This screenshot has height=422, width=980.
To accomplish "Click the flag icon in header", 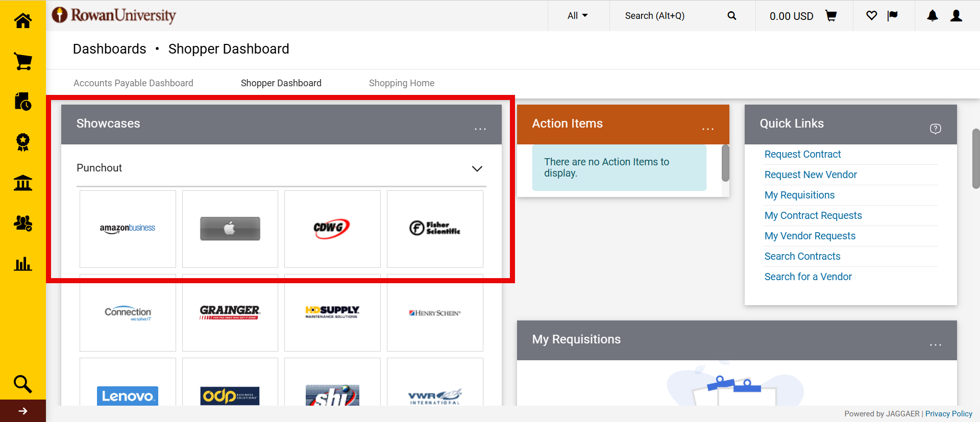I will (892, 16).
